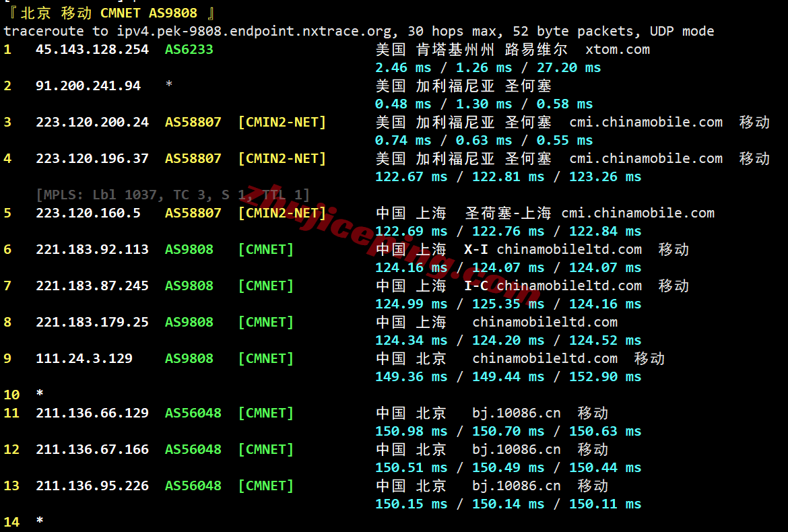The height and width of the screenshot is (532, 788).
Task: Click the AS6233 label on hop 1
Action: [x=189, y=49]
